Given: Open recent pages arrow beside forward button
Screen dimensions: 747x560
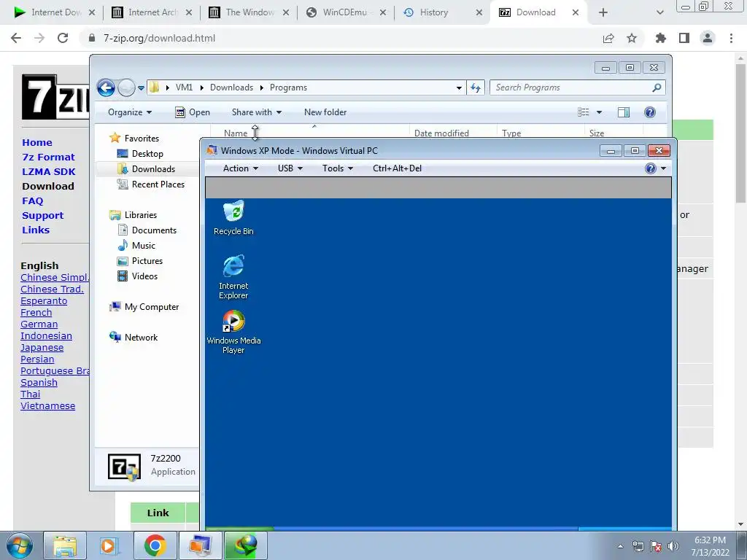Looking at the screenshot, I should [x=141, y=88].
